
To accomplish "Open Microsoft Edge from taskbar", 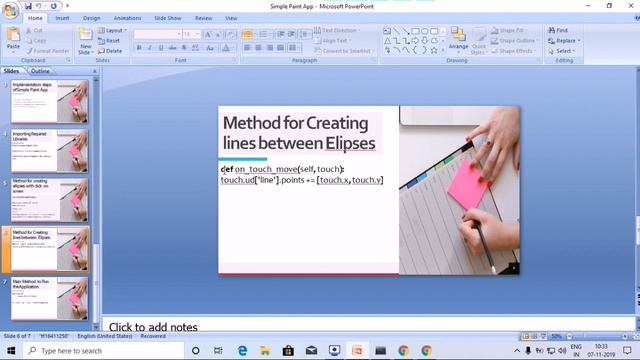I will 242,351.
